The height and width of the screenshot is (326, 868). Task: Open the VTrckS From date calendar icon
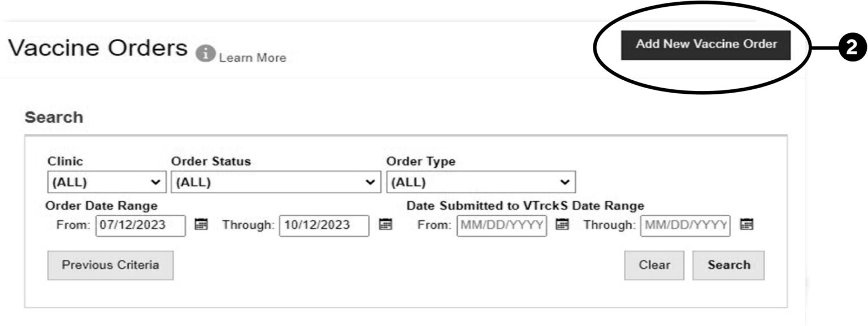pyautogui.click(x=562, y=225)
